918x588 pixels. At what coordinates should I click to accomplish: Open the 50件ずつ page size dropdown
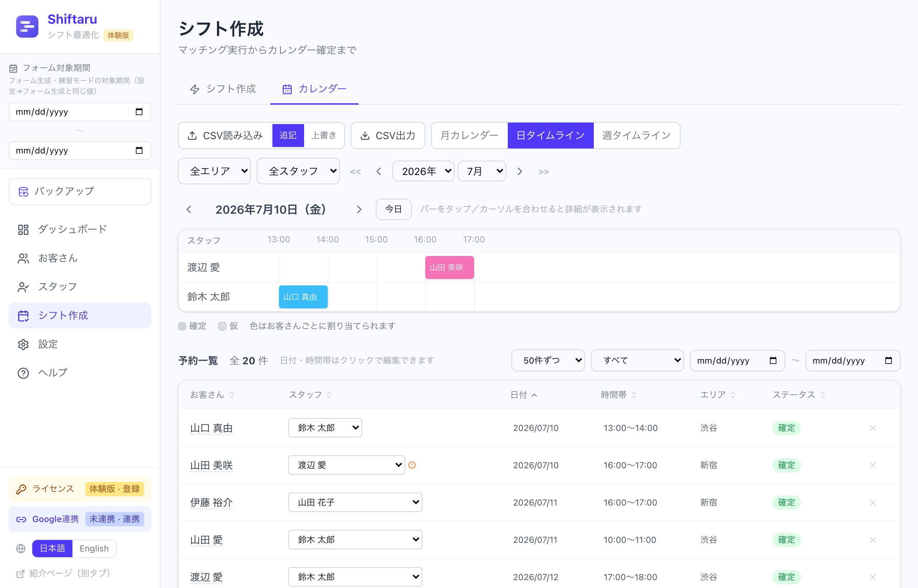tap(548, 360)
